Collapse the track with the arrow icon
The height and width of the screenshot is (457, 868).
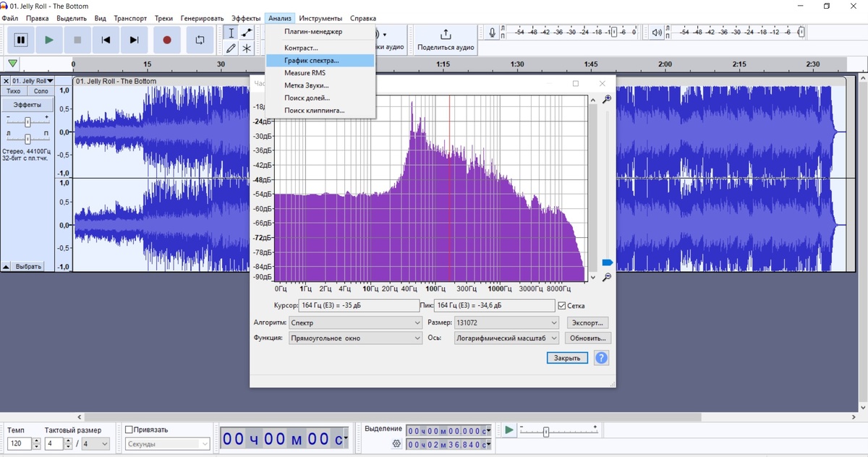pyautogui.click(x=6, y=266)
